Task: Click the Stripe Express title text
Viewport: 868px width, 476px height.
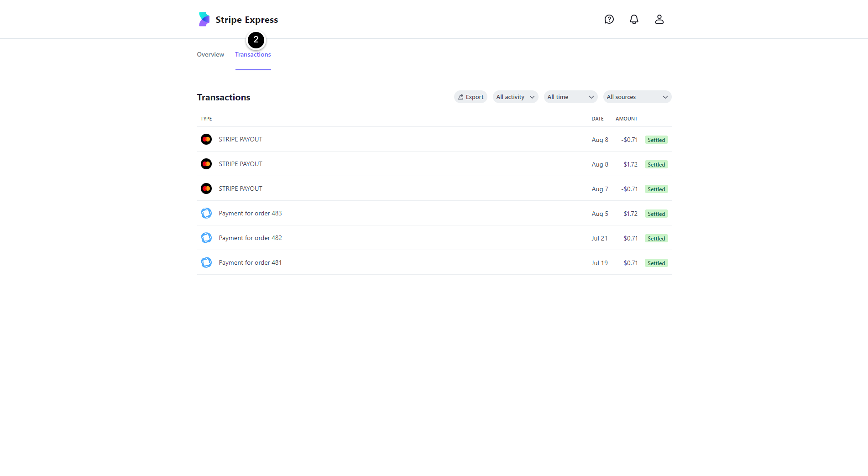Action: (246, 20)
